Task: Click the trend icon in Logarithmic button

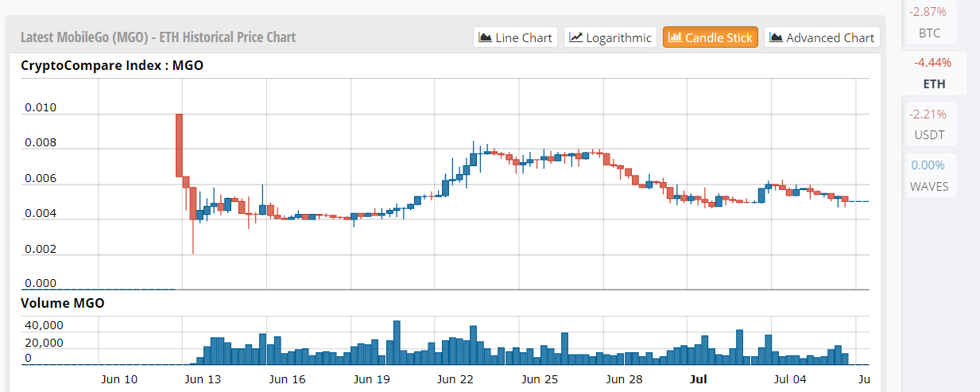Action: click(x=576, y=37)
